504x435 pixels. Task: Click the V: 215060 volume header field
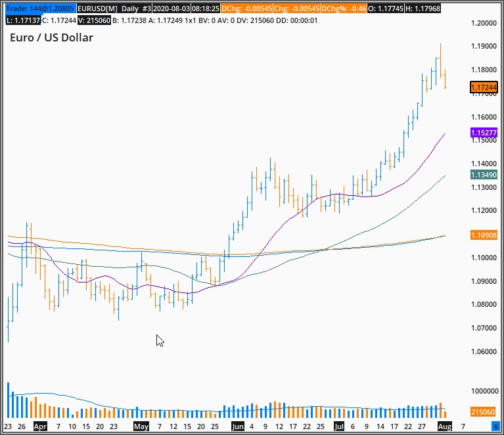coord(94,20)
